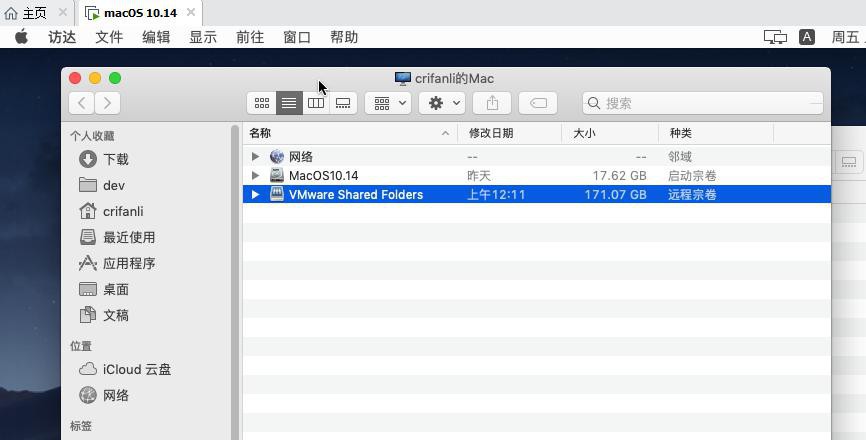Click the edit tags toolbar button
Viewport: 866px width, 440px height.
tap(538, 103)
